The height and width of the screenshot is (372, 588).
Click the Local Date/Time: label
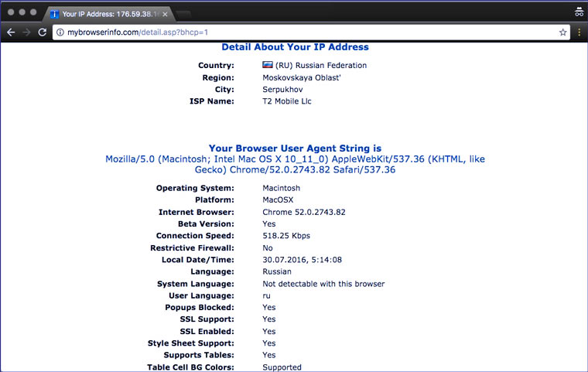tap(198, 260)
